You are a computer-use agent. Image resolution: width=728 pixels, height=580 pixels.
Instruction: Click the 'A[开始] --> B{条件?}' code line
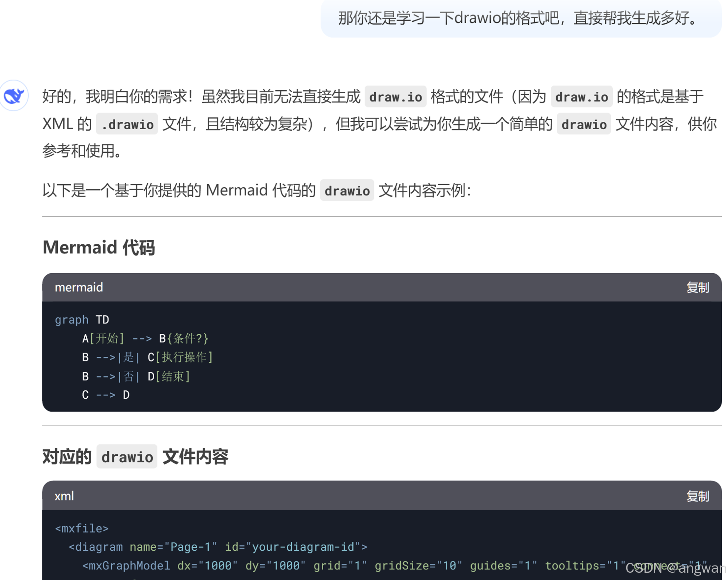coord(145,339)
